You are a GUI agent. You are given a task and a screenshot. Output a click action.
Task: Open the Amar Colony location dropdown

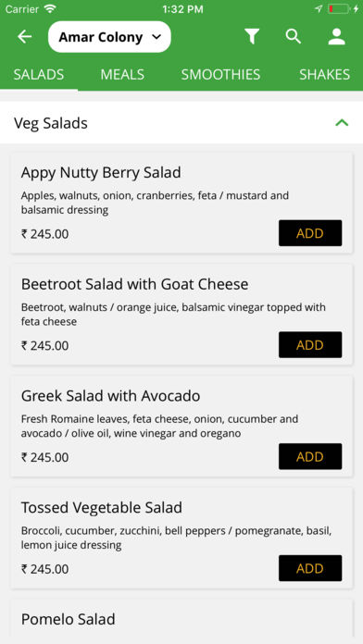coord(109,37)
